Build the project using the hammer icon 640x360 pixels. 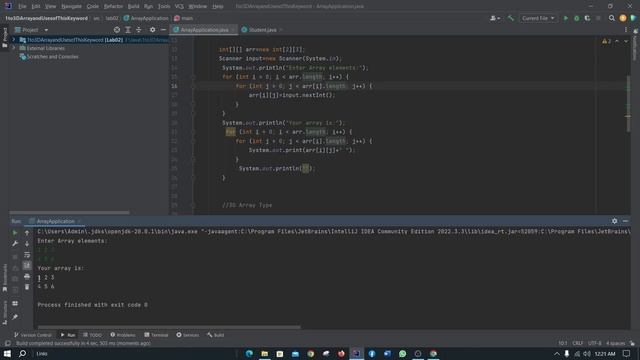tap(511, 18)
